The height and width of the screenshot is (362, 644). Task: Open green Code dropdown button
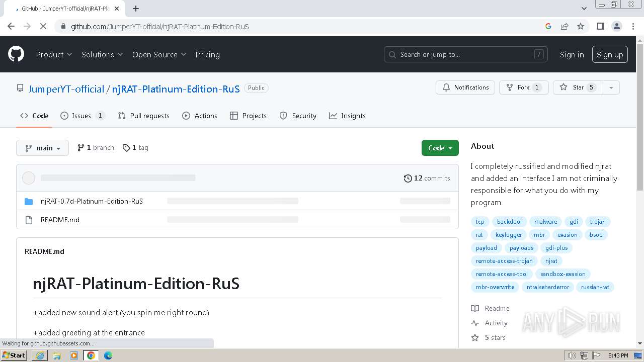tap(440, 148)
